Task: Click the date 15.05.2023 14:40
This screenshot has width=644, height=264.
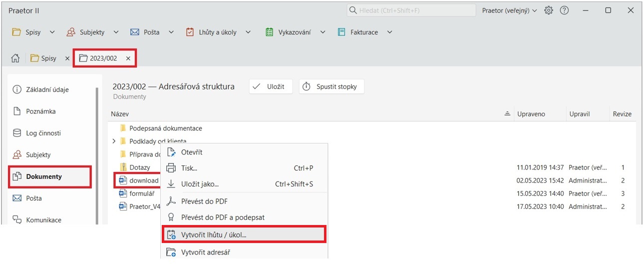Action: point(540,193)
